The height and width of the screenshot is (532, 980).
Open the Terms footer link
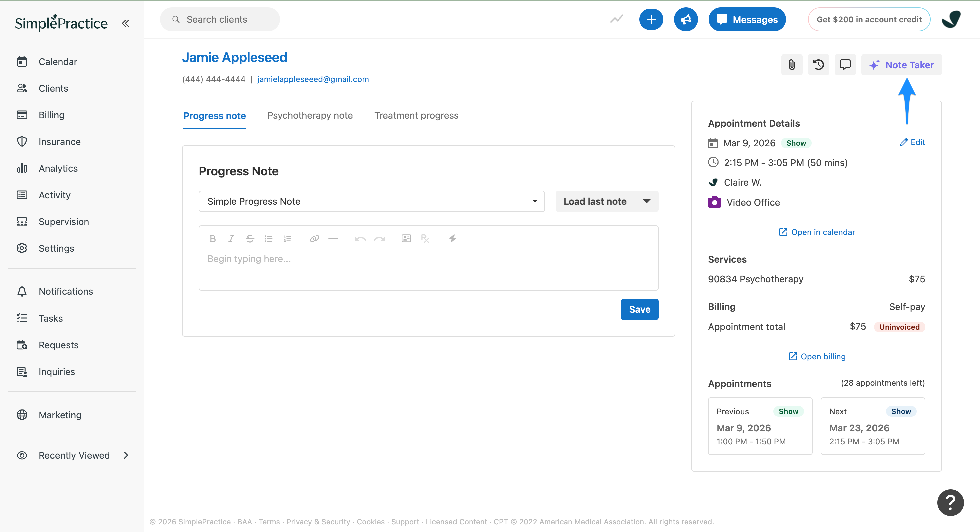269,522
